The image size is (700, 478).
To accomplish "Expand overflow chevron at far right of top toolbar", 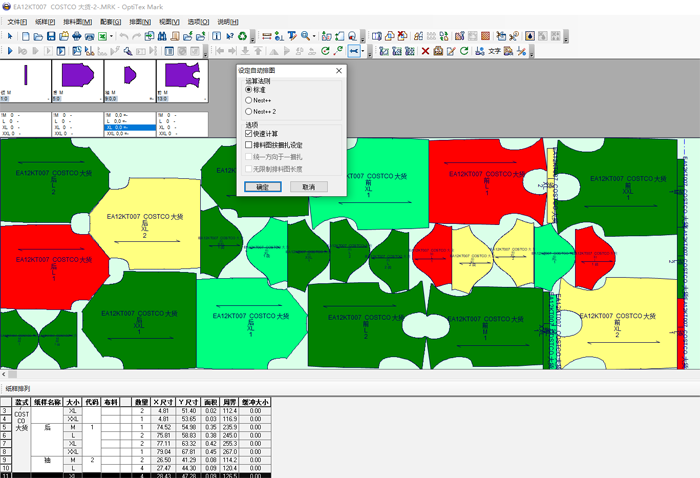I will 566,37.
